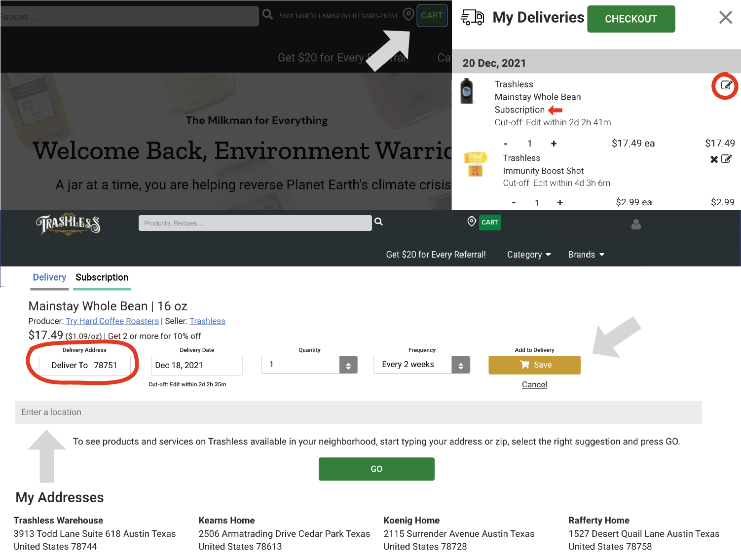Click the green GO button
Screen dimensions: 741x560
click(x=376, y=469)
